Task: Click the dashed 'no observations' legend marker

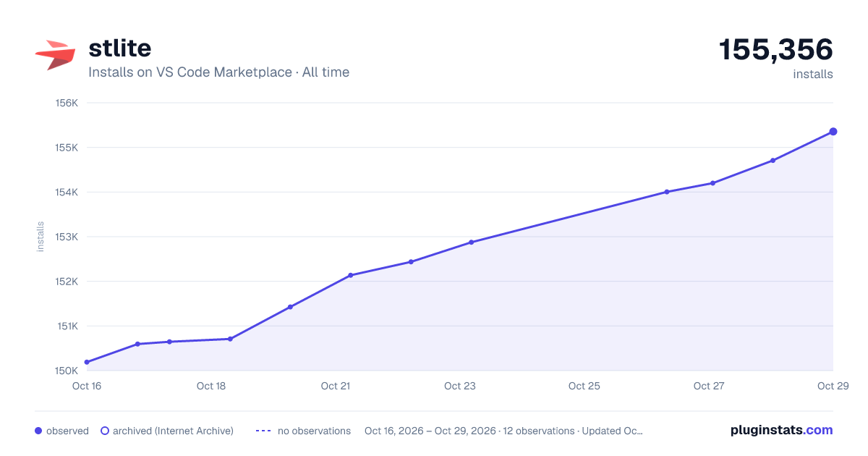Action: (263, 431)
